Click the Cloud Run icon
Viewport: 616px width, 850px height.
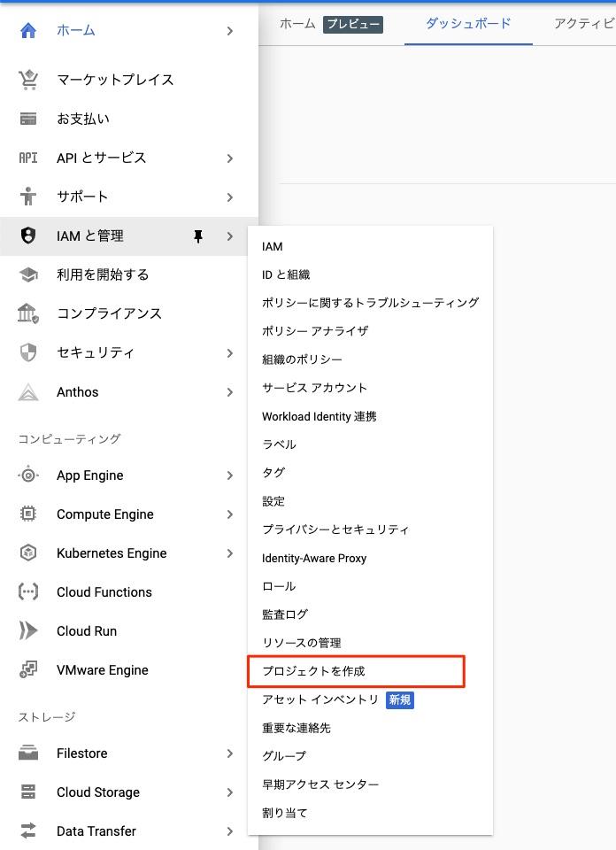click(28, 631)
